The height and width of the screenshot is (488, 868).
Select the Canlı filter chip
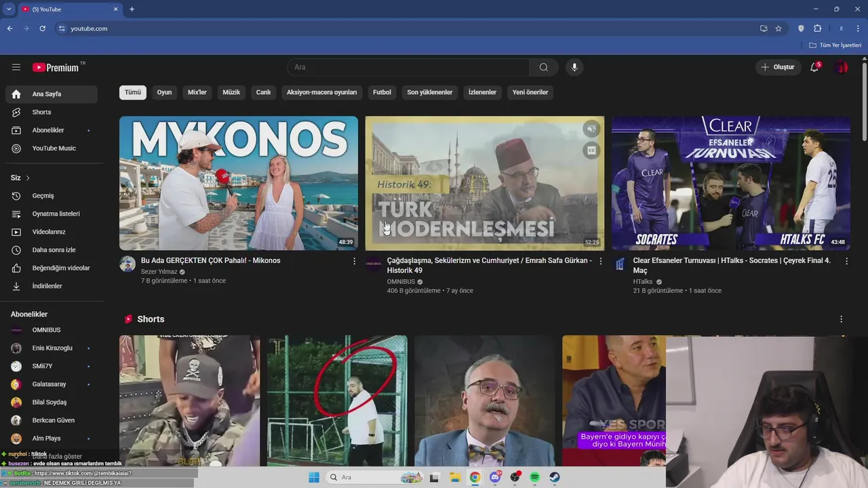[263, 92]
